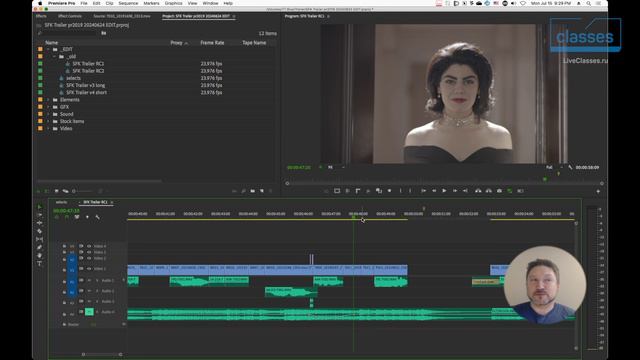Collapse the _EDIT bin

48,49
